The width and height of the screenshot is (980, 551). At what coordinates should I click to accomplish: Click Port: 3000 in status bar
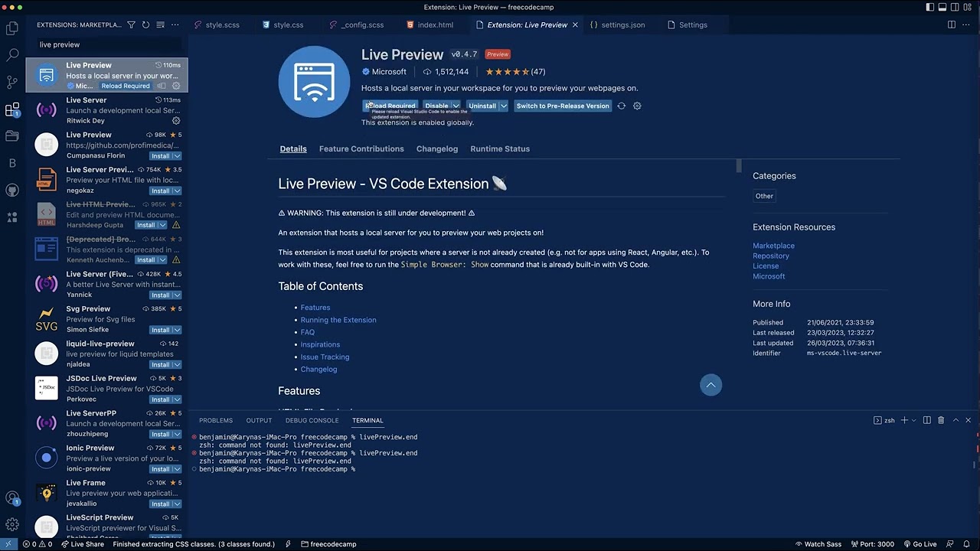tap(871, 544)
